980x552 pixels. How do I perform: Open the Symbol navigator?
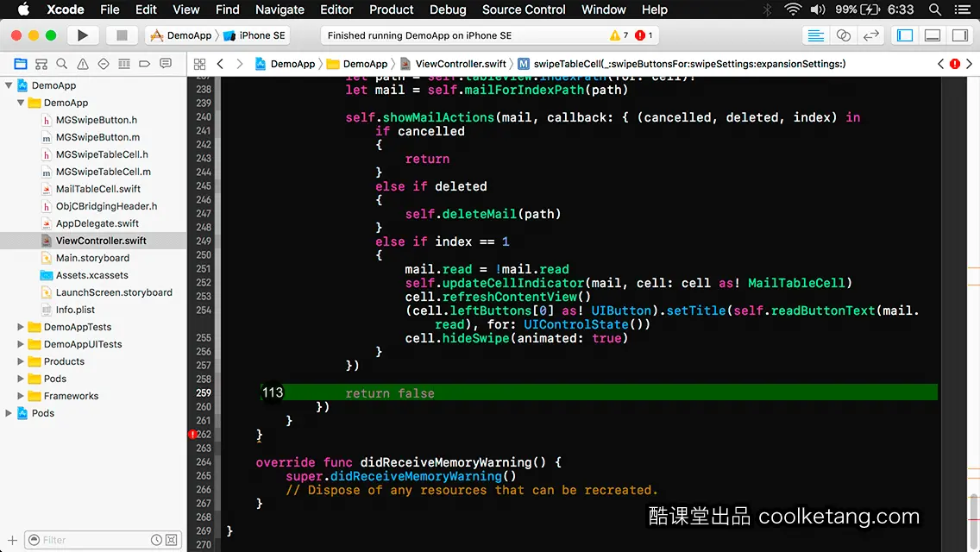point(41,64)
